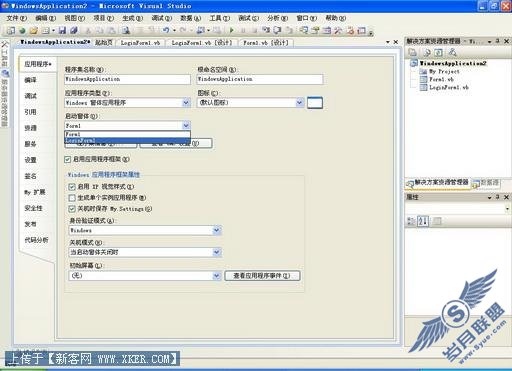Screen dimensions: 512x371
Task: Select My Project in Solution Explorer tree
Action: 444,71
